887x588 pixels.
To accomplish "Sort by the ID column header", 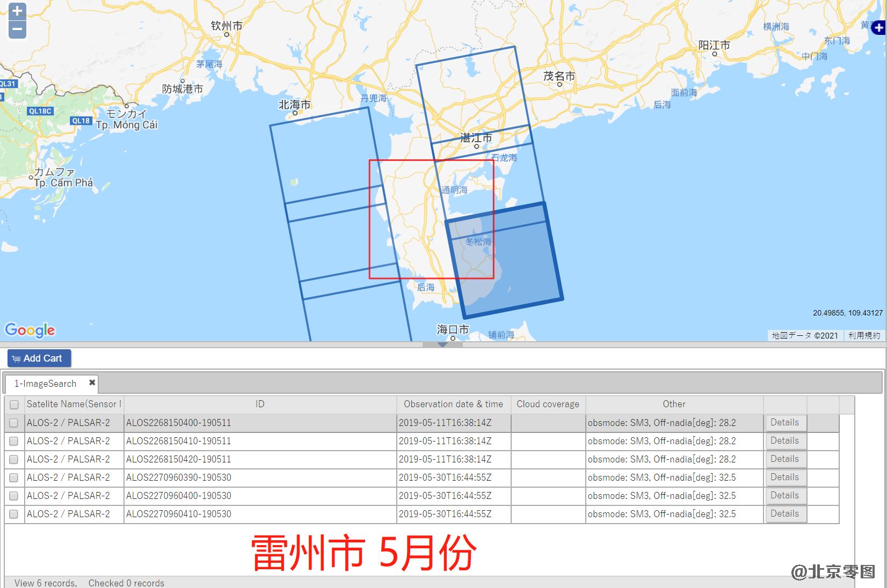I will (260, 404).
